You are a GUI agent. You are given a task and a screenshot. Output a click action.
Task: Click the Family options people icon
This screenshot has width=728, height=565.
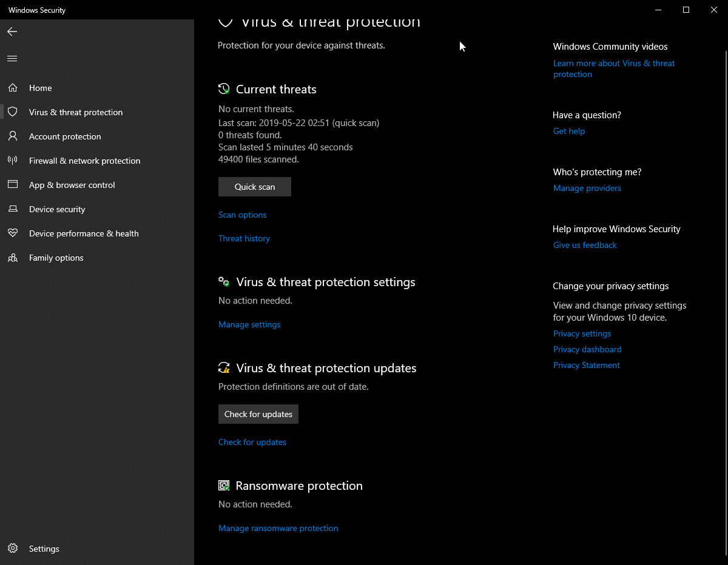click(13, 258)
